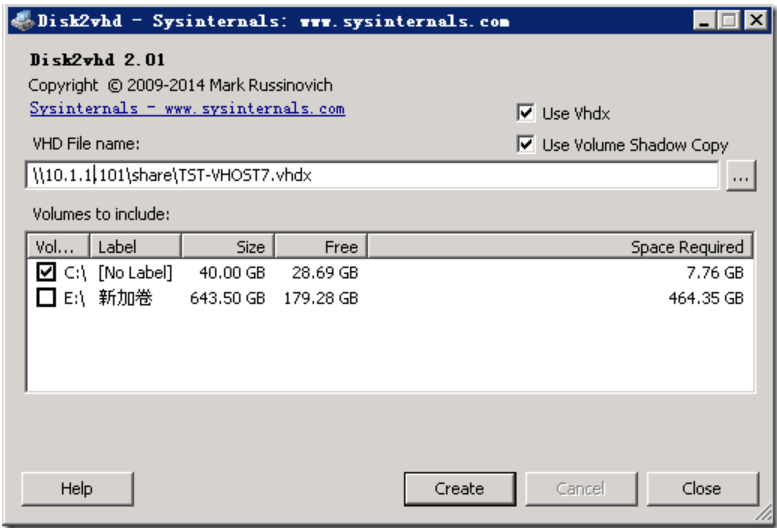Click the 40.00 GB size value
777x528 pixels.
(232, 272)
